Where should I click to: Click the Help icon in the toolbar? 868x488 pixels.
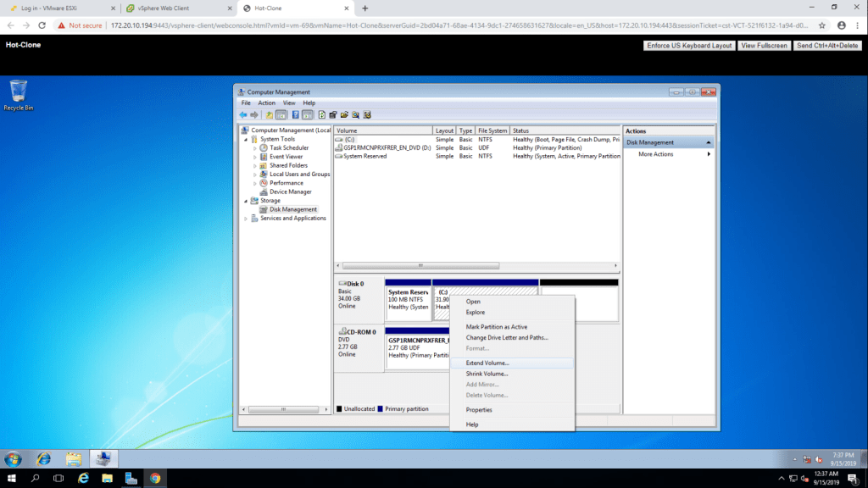[x=296, y=114]
